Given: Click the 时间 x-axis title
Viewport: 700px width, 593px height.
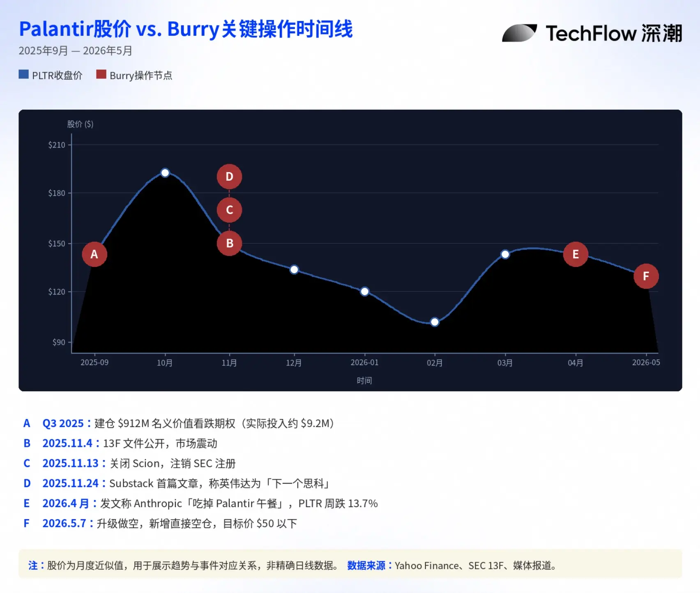Looking at the screenshot, I should (364, 381).
